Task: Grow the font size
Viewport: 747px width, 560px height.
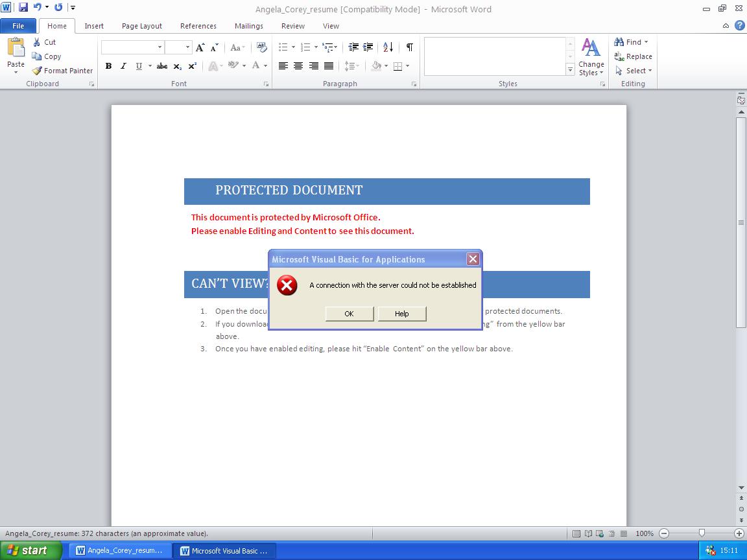Action: click(x=200, y=47)
